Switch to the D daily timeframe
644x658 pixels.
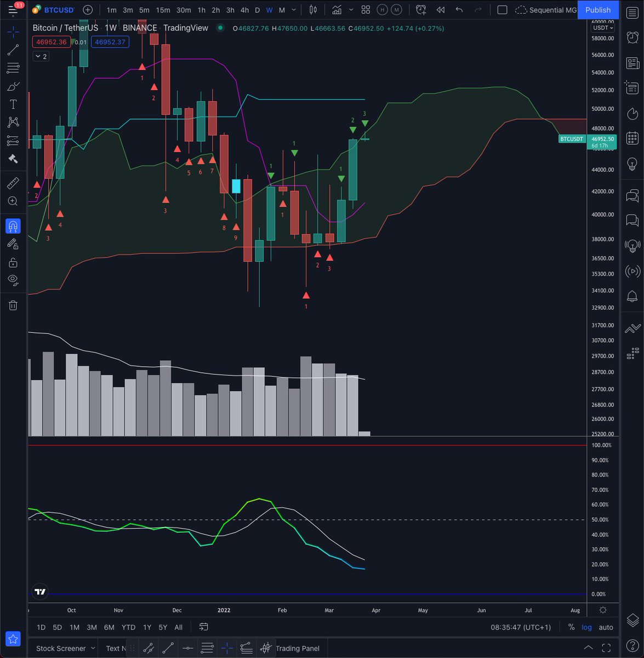point(257,10)
